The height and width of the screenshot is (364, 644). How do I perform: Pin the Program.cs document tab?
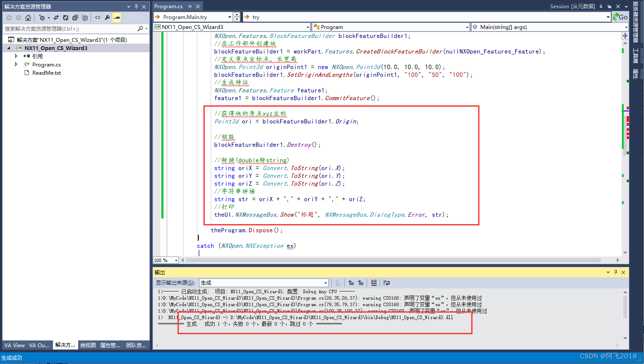click(x=190, y=6)
